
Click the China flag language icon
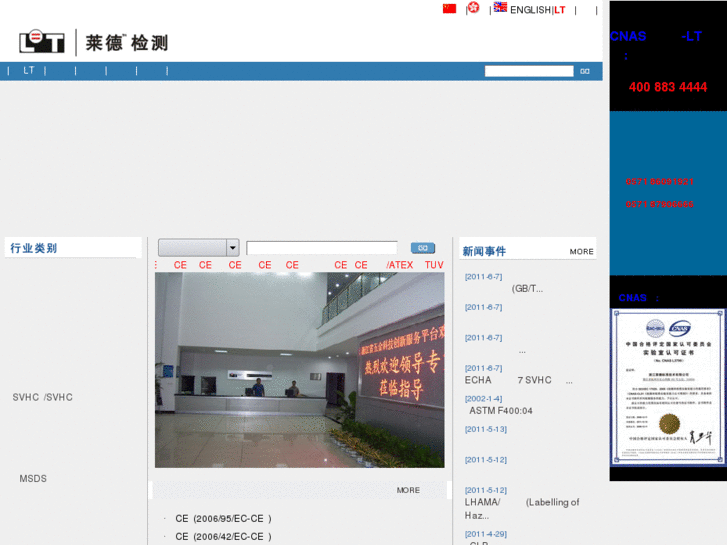pyautogui.click(x=449, y=8)
